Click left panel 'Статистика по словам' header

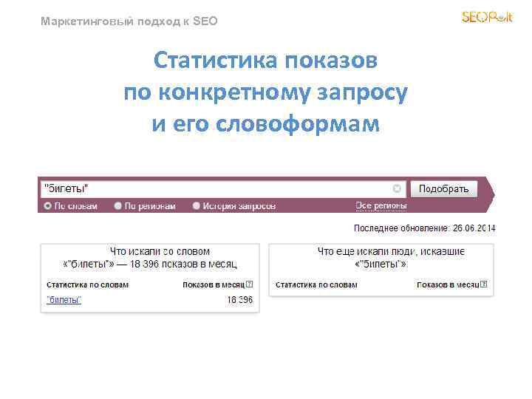(x=87, y=284)
